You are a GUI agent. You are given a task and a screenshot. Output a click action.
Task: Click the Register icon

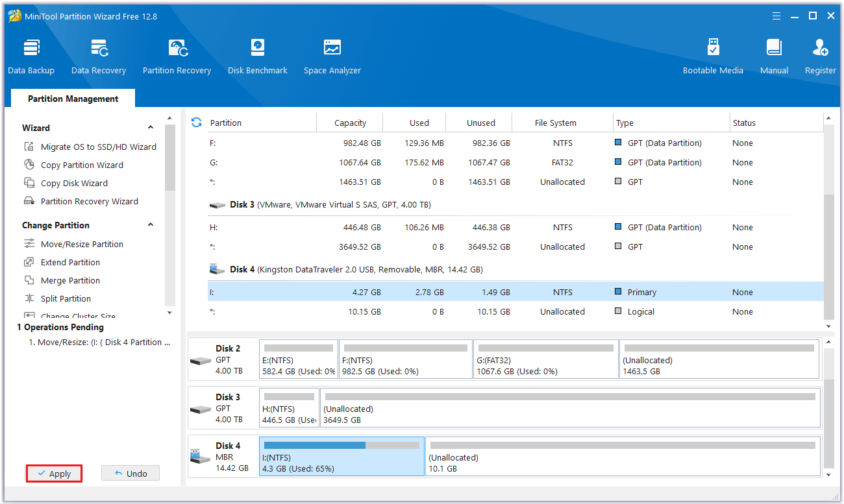click(820, 48)
